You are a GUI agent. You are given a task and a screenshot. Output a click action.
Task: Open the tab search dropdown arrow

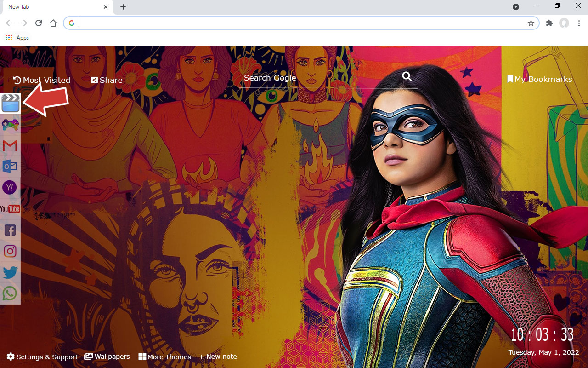pyautogui.click(x=516, y=7)
